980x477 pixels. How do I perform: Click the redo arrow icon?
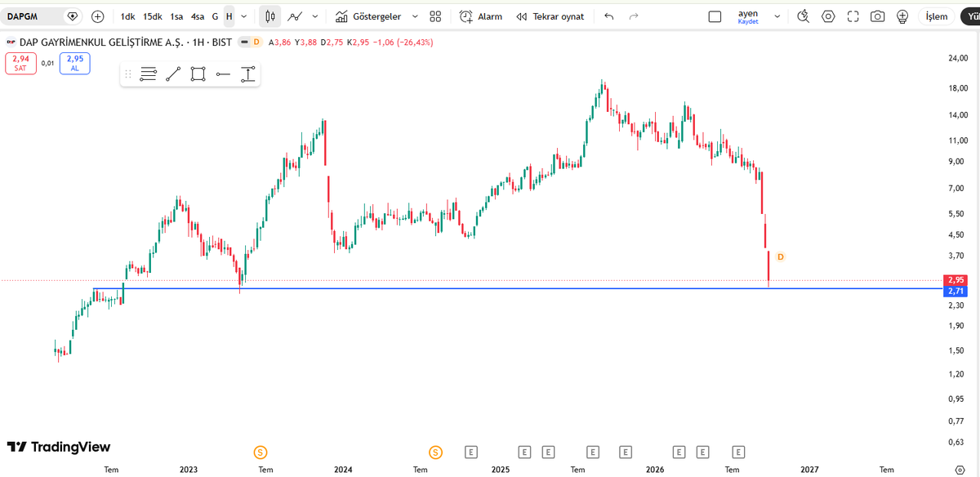[633, 16]
